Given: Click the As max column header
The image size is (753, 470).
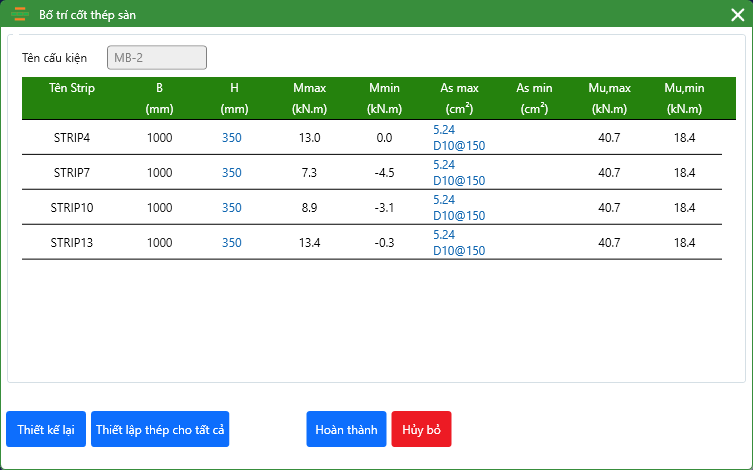Looking at the screenshot, I should point(459,98).
